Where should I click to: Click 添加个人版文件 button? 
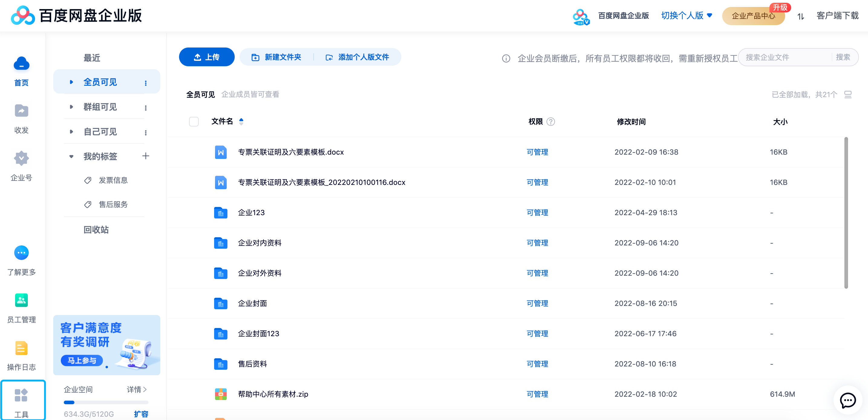(357, 57)
